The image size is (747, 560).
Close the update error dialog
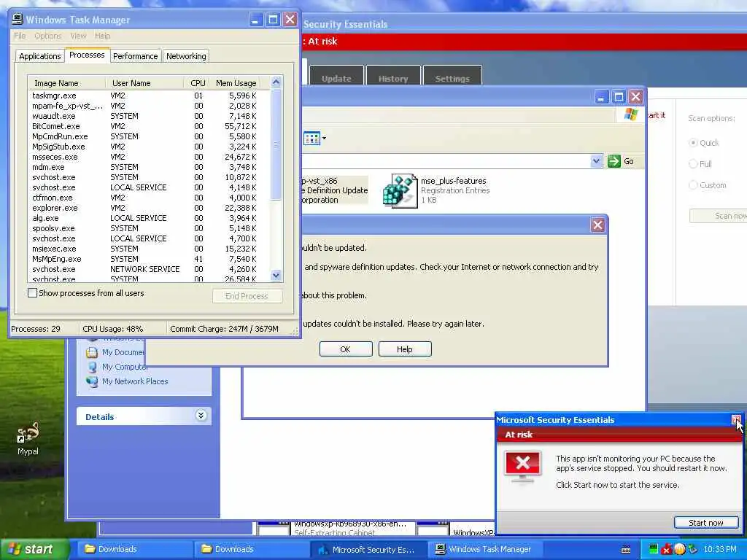[598, 225]
